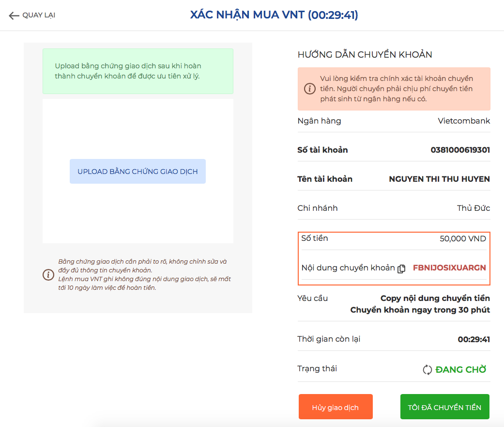Click the Tên tài khoản label

(x=325, y=179)
